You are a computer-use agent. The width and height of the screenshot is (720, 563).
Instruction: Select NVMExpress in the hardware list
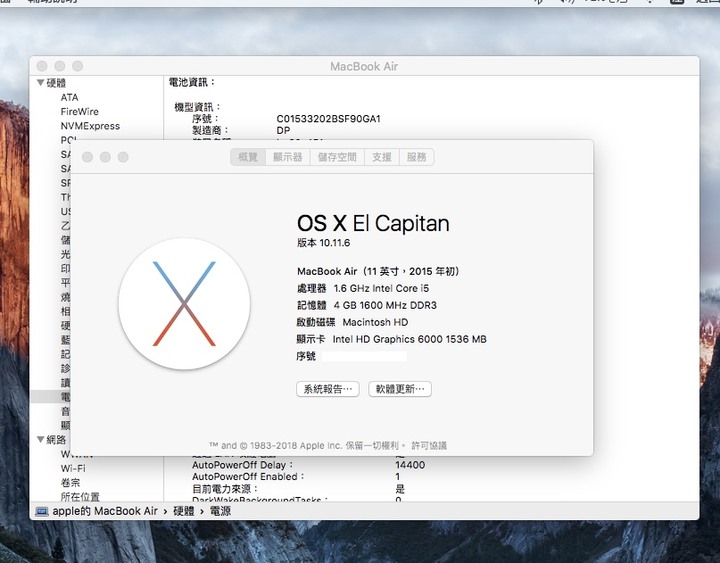click(90, 126)
